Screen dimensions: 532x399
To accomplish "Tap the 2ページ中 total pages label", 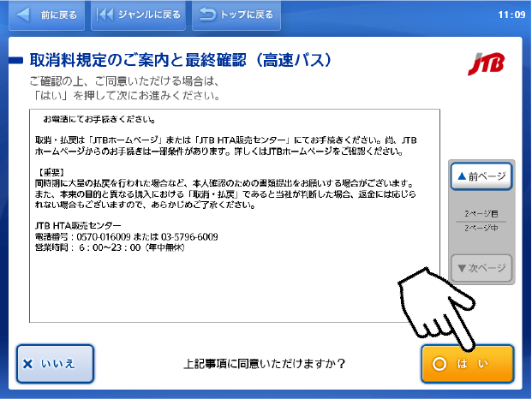I will click(481, 228).
